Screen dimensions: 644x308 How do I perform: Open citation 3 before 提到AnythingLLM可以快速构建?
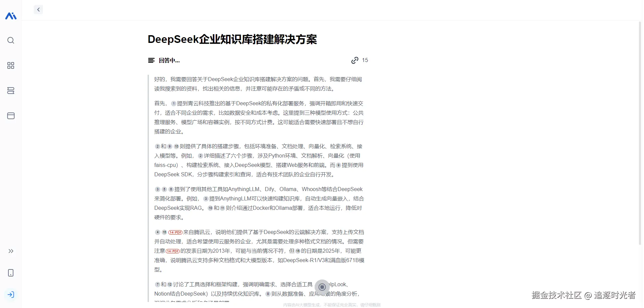(x=206, y=199)
